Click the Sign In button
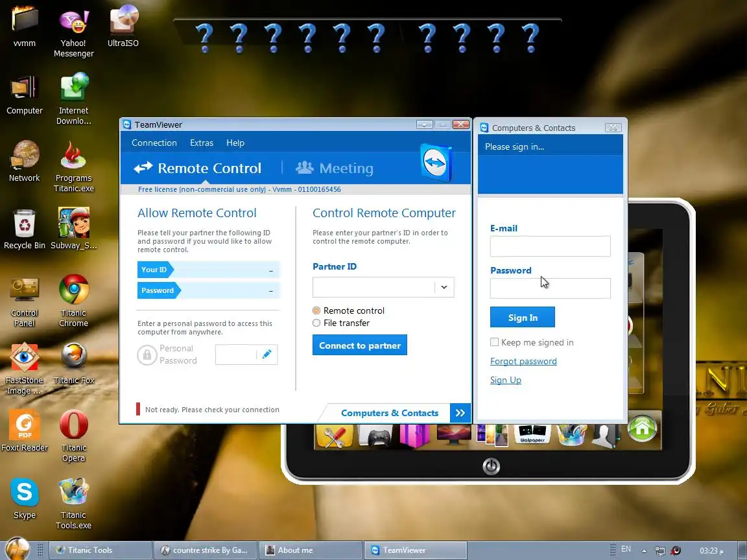This screenshot has height=560, width=747. [x=523, y=317]
